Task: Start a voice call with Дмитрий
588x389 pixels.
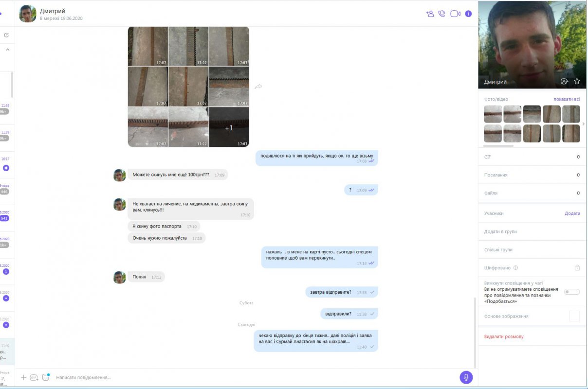Action: (441, 14)
